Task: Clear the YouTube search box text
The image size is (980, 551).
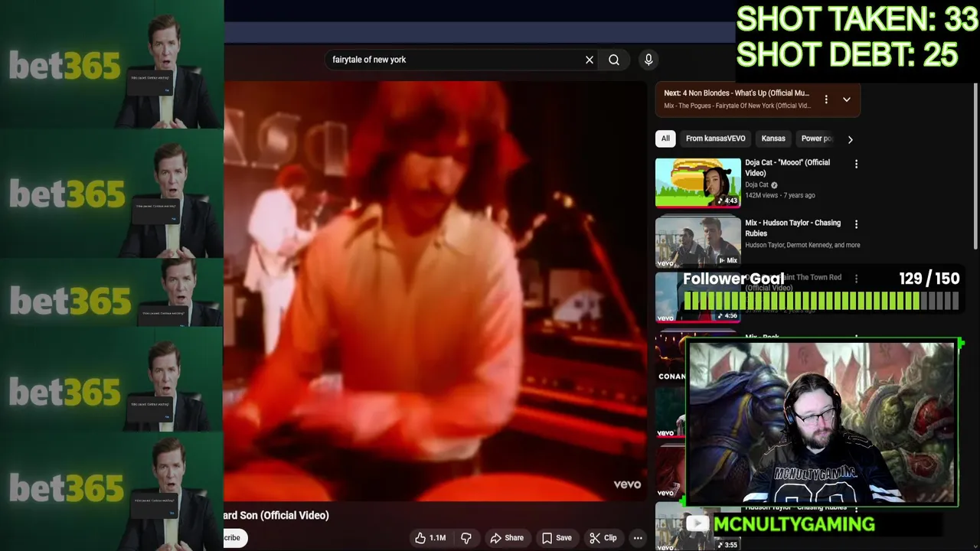Action: [590, 60]
